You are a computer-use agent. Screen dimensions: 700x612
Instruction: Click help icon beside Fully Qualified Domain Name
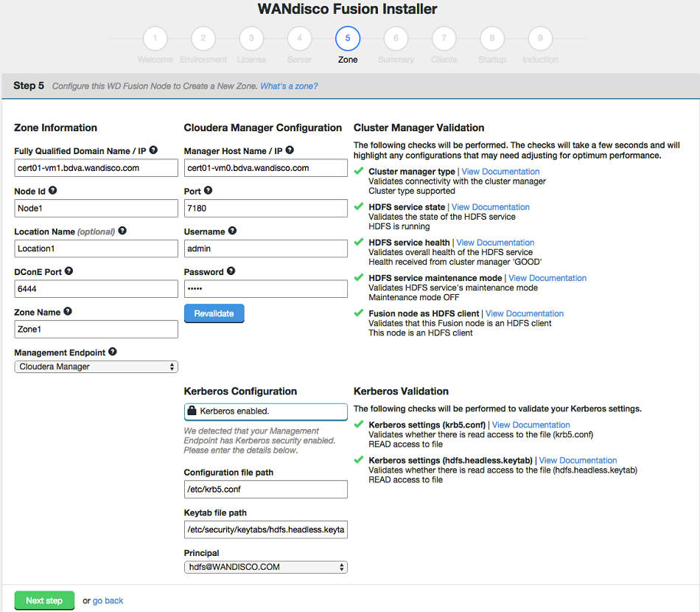click(153, 150)
